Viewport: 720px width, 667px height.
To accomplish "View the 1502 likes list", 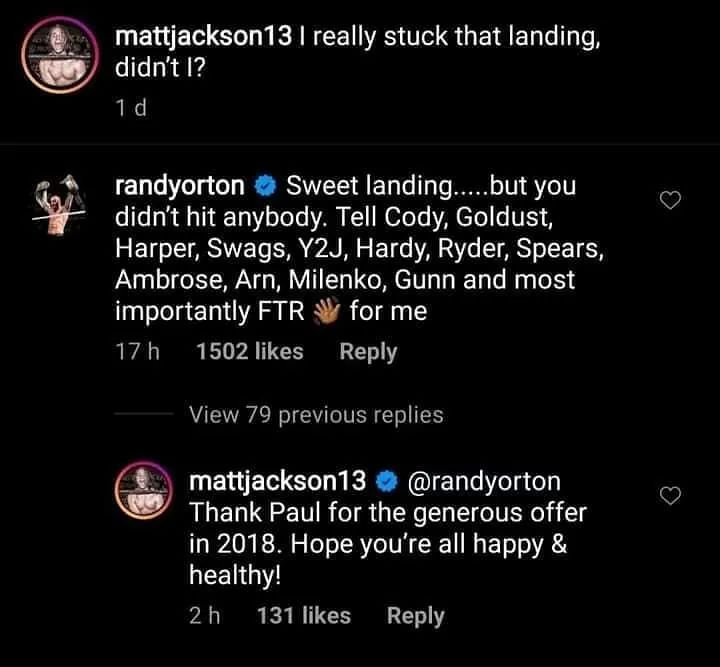I will [x=250, y=352].
